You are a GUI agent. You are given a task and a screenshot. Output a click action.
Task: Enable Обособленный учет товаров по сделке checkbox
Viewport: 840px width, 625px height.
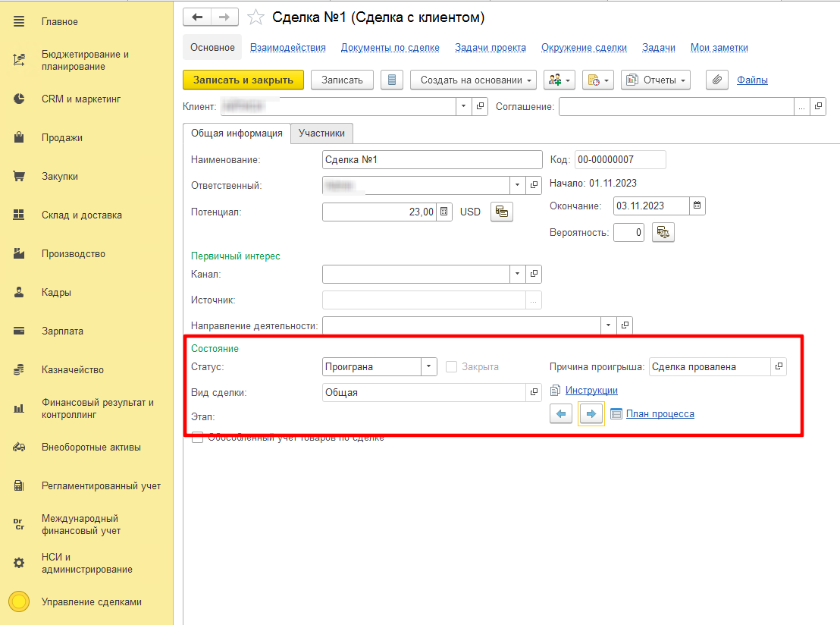click(198, 437)
